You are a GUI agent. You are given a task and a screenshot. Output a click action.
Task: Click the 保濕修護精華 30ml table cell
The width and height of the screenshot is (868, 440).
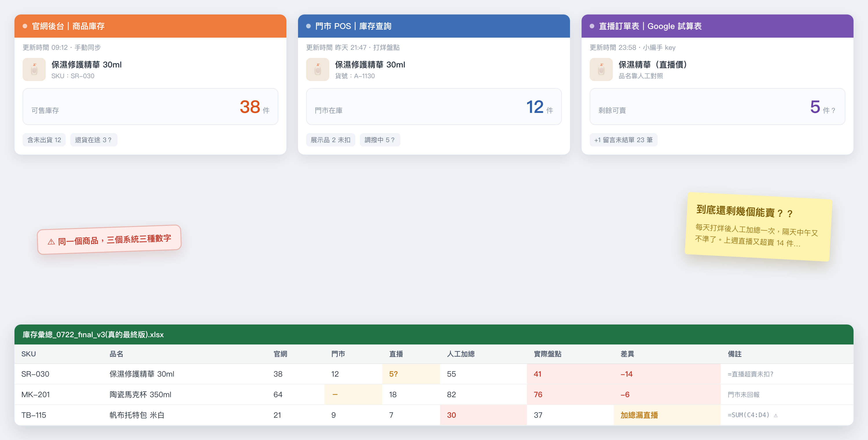(x=185, y=374)
